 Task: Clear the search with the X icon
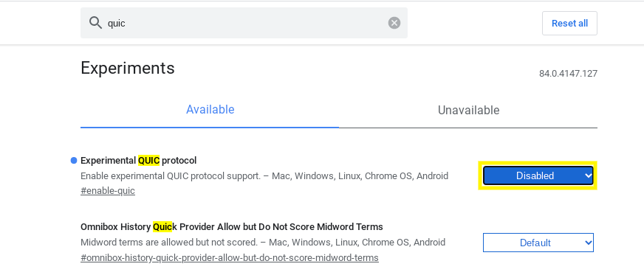(394, 23)
